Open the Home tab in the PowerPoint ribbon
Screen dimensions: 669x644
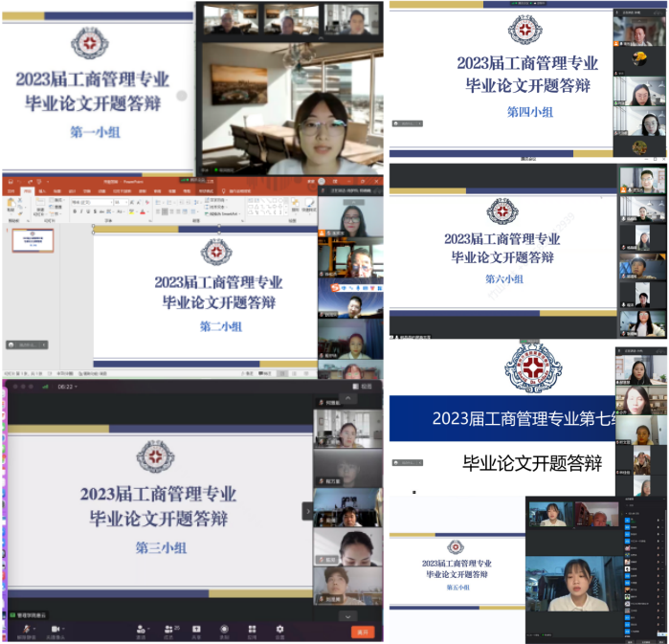tap(28, 190)
